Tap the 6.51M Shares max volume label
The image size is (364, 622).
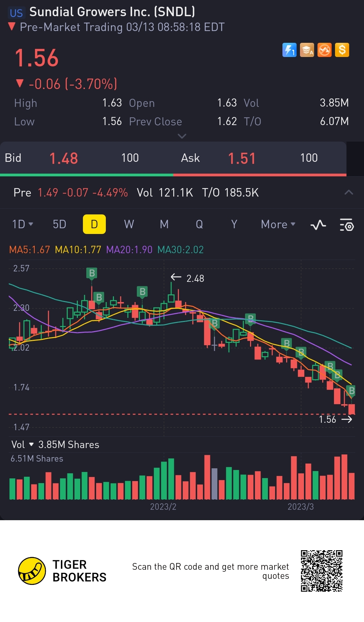coord(37,459)
